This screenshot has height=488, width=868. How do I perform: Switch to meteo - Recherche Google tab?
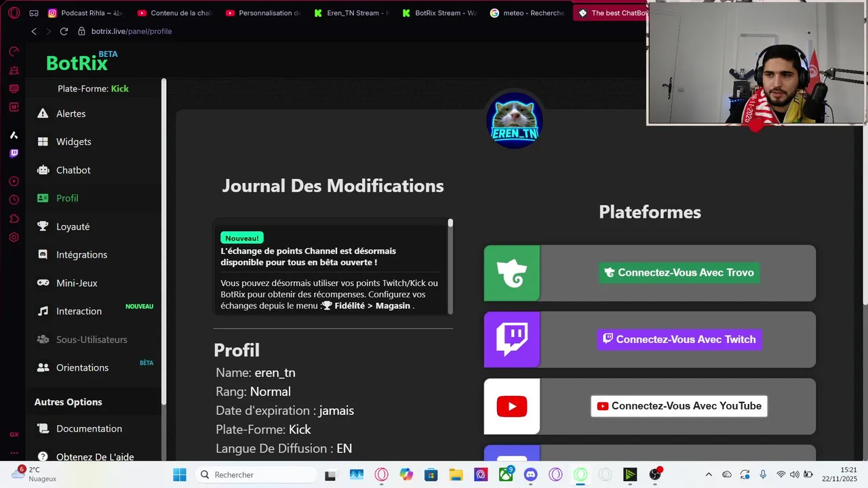coord(527,13)
